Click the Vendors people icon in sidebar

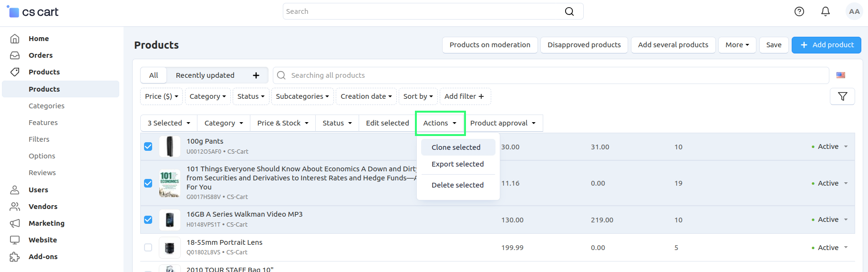coord(15,207)
